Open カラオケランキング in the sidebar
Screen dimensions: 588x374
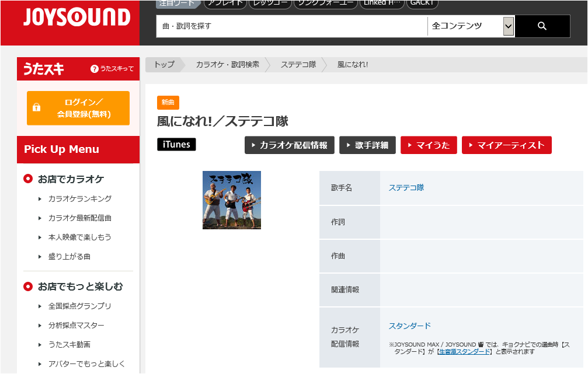(80, 198)
